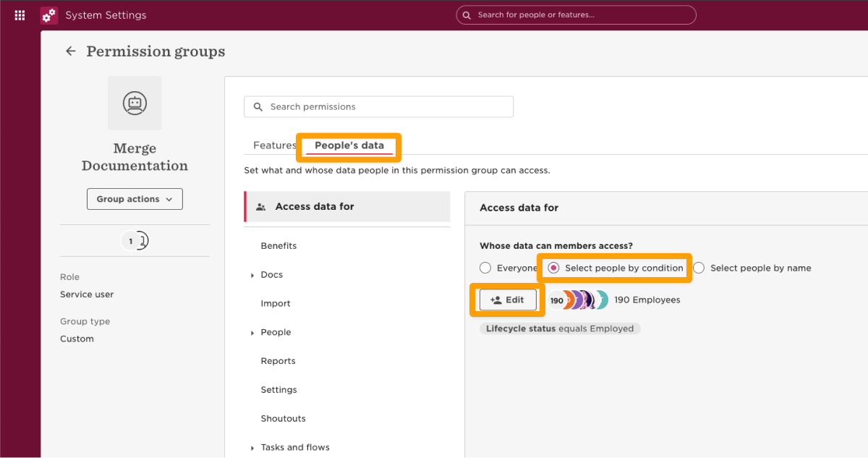The width and height of the screenshot is (868, 458).
Task: Click the people icon next to Access data for
Action: pyautogui.click(x=261, y=207)
